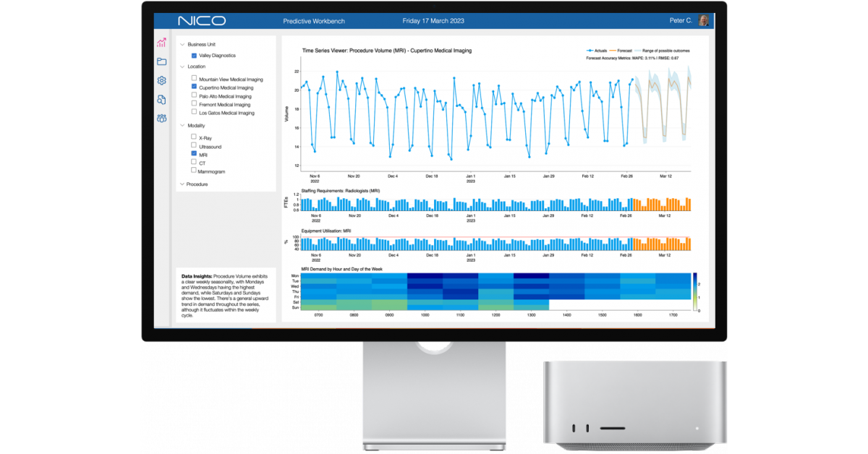The height and width of the screenshot is (454, 868).
Task: Click the Peter C. user name
Action: [x=680, y=21]
